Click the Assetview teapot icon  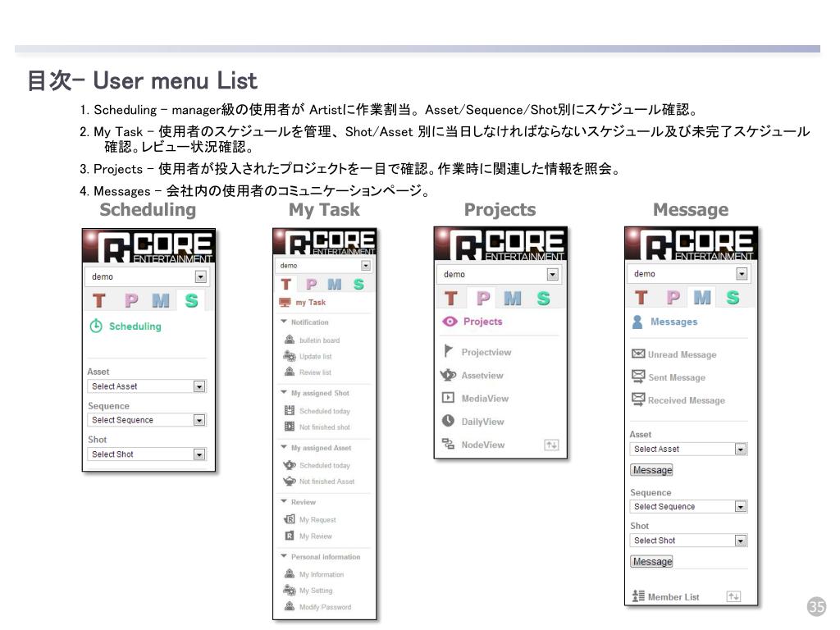pyautogui.click(x=448, y=375)
